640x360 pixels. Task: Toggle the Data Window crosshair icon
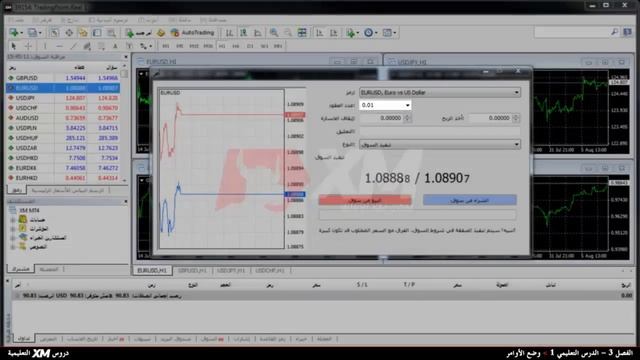click(69, 33)
